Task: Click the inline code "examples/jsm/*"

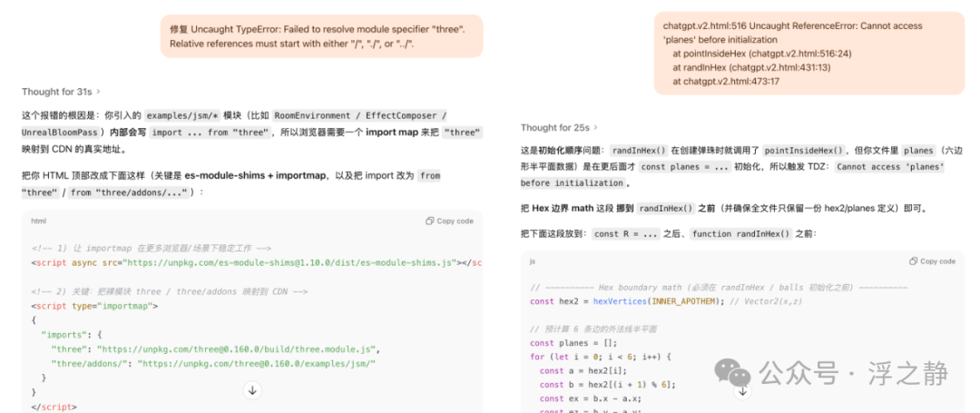Action: (181, 116)
